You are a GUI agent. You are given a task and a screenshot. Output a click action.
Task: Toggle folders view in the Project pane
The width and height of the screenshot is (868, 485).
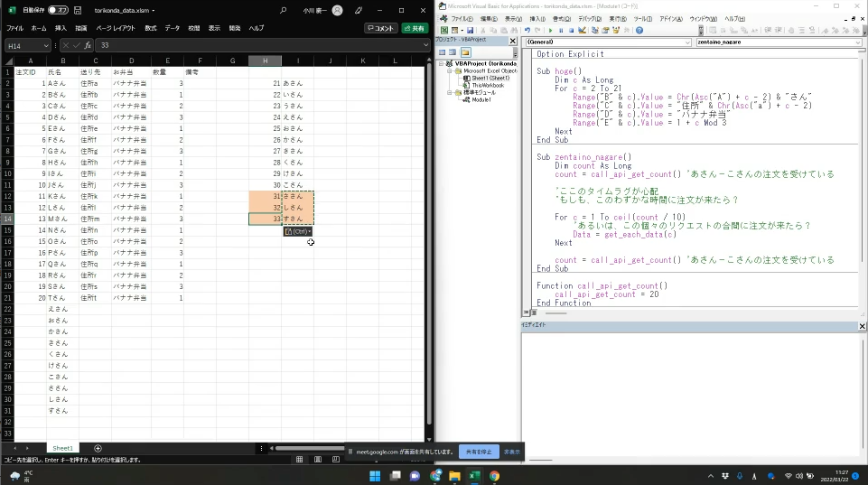(465, 52)
